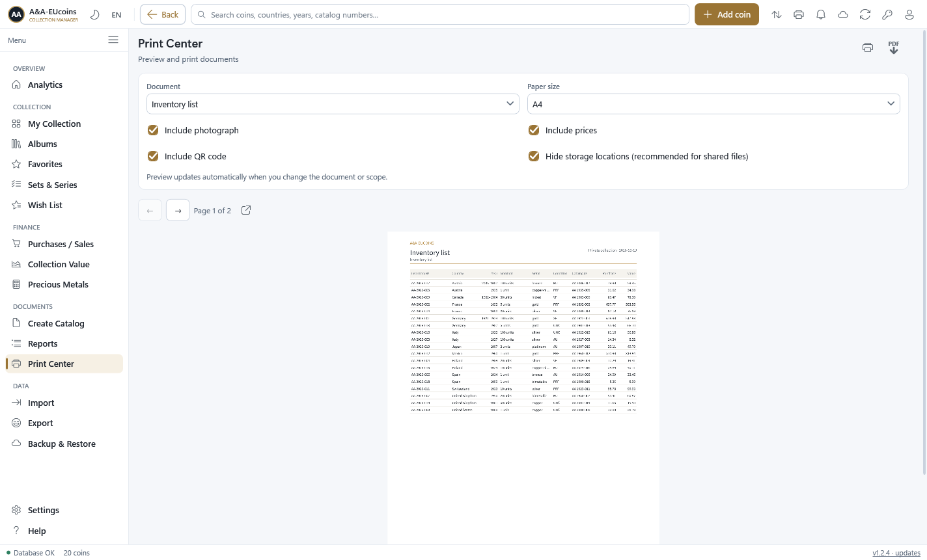Click the Back button
Image resolution: width=927 pixels, height=560 pixels.
click(163, 14)
